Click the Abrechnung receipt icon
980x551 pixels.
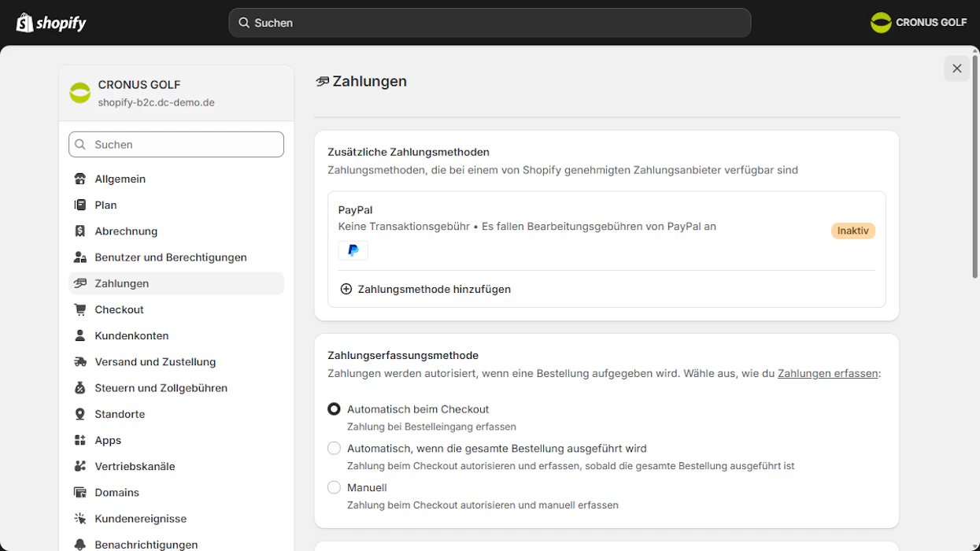click(x=80, y=231)
